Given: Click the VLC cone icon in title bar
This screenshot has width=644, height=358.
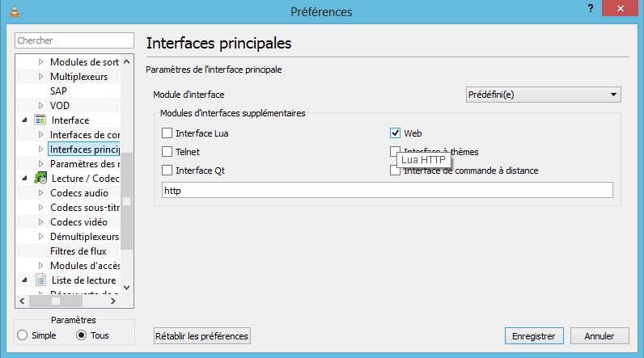Looking at the screenshot, I should point(15,11).
